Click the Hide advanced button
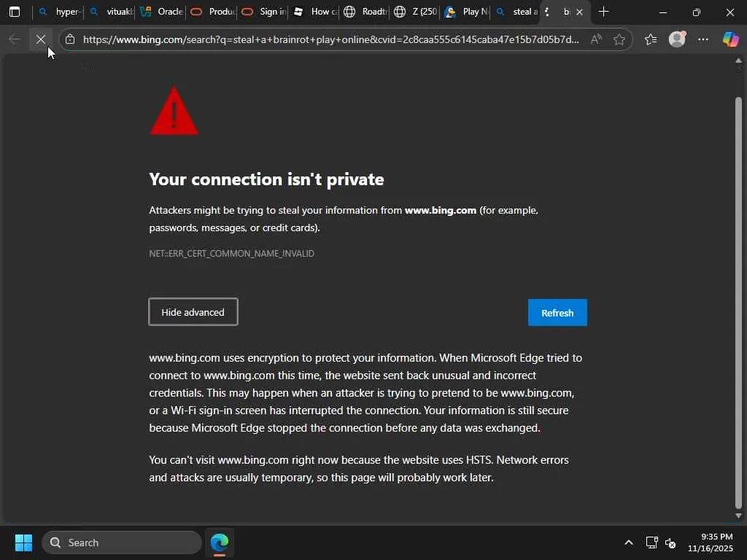 coord(193,312)
